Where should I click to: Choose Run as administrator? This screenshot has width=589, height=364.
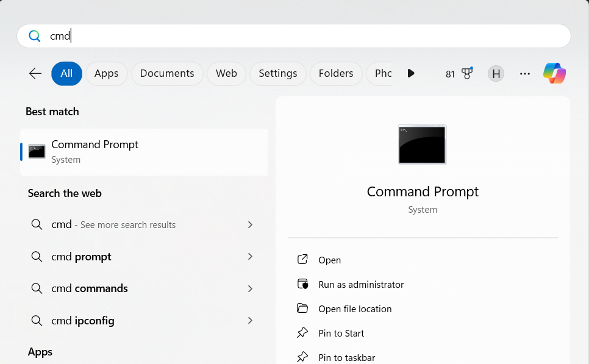click(361, 284)
